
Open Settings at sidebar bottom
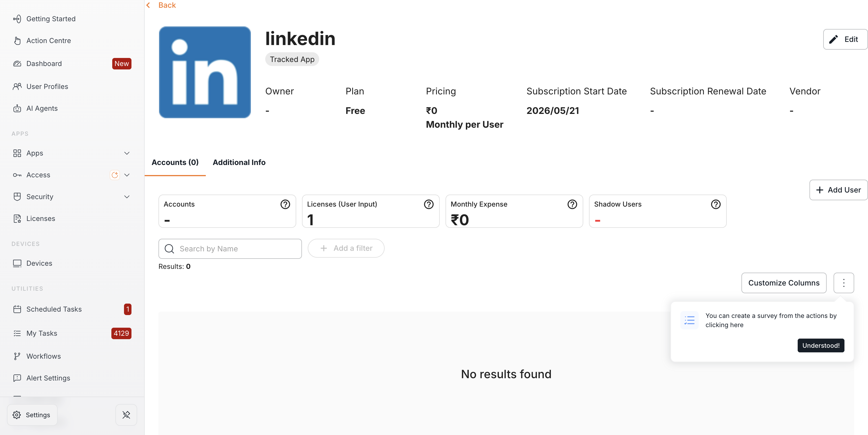point(32,415)
